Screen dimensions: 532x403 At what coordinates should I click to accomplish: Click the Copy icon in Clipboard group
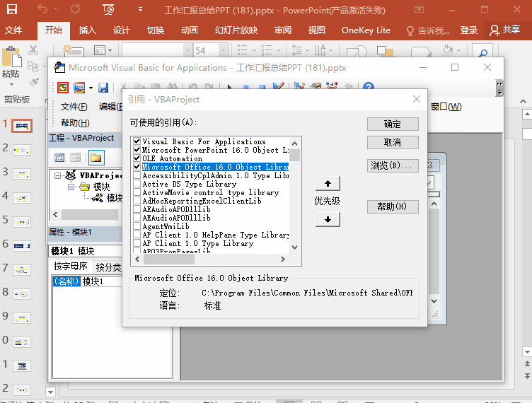pos(33,66)
